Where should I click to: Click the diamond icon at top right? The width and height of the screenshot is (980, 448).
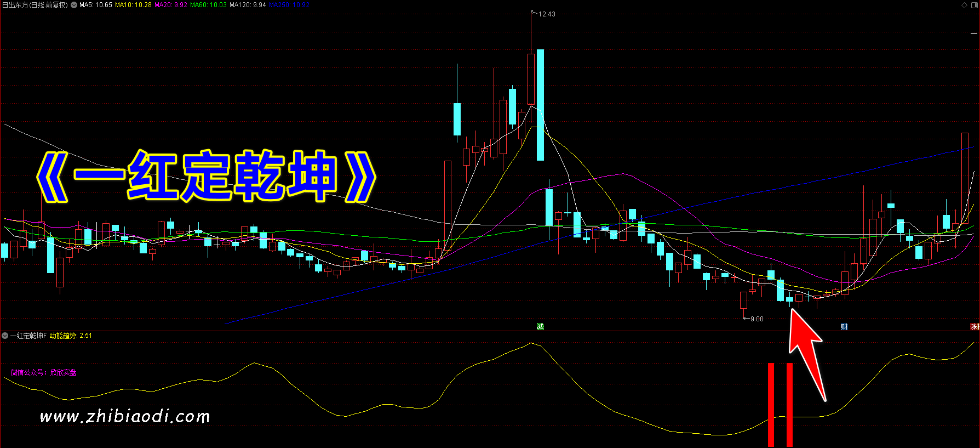click(x=965, y=5)
